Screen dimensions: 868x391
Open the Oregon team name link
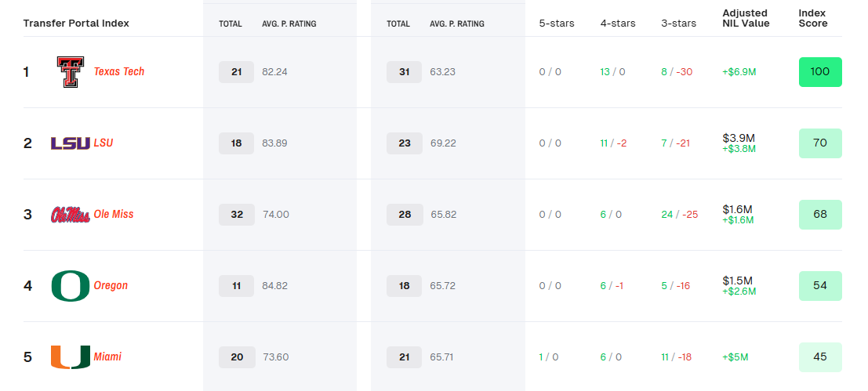pos(111,285)
